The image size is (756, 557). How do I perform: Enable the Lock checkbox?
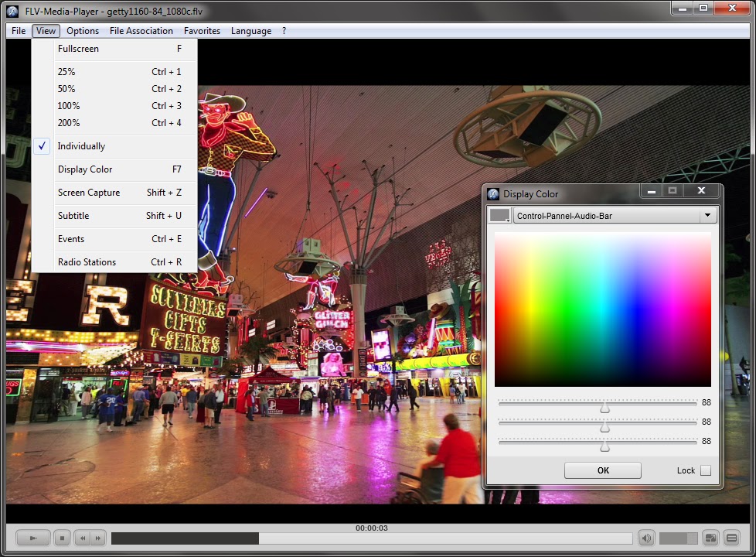click(x=705, y=470)
